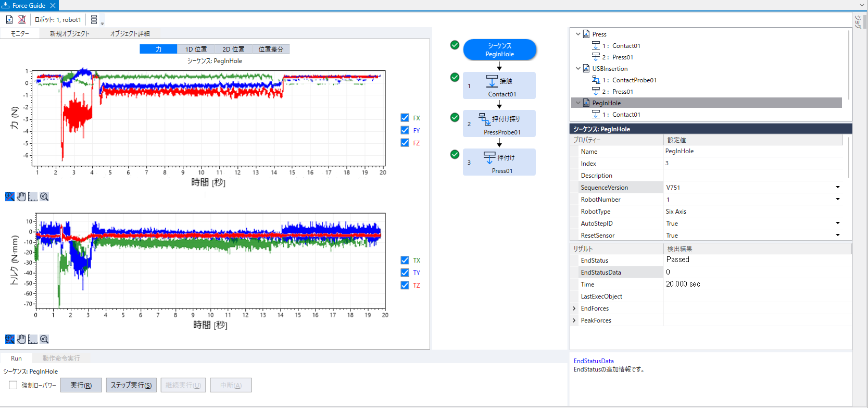868x408 pixels.
Task: Click the delete sequence icon with red X
Action: pyautogui.click(x=22, y=20)
